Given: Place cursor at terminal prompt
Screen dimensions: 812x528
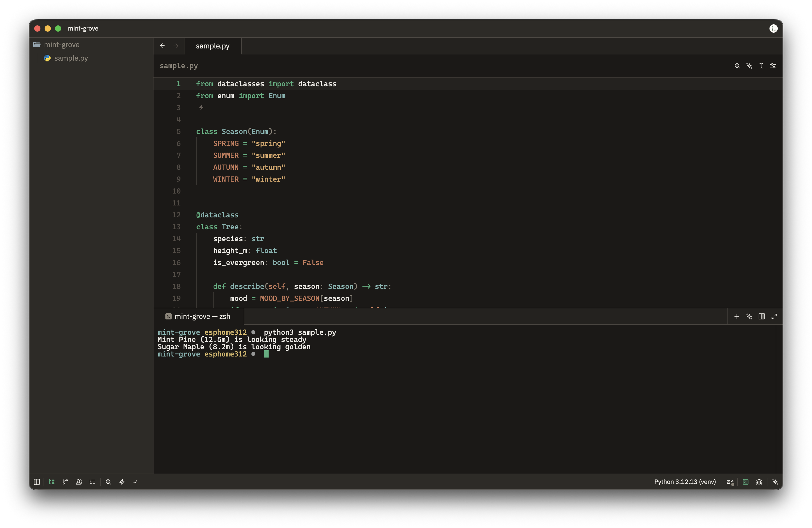Looking at the screenshot, I should point(266,354).
